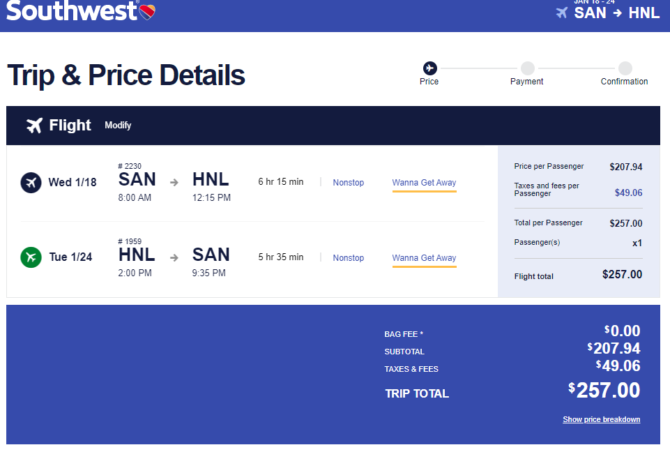The height and width of the screenshot is (452, 670).
Task: Click the white airplane icon in Flight header
Action: (x=35, y=125)
